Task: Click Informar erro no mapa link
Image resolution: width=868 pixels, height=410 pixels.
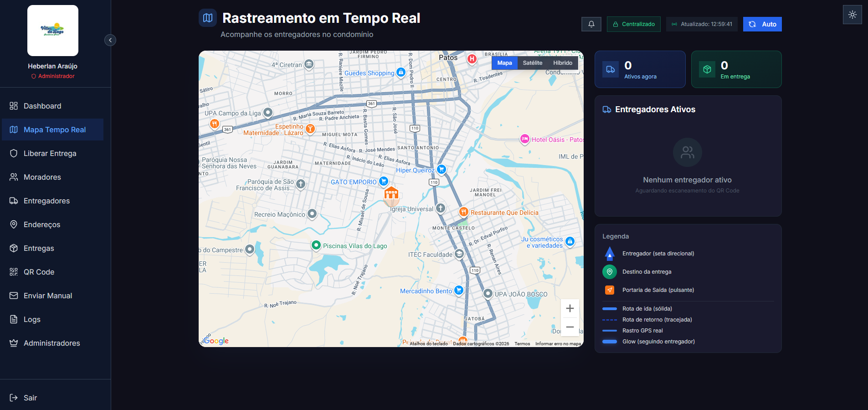Action: point(558,344)
